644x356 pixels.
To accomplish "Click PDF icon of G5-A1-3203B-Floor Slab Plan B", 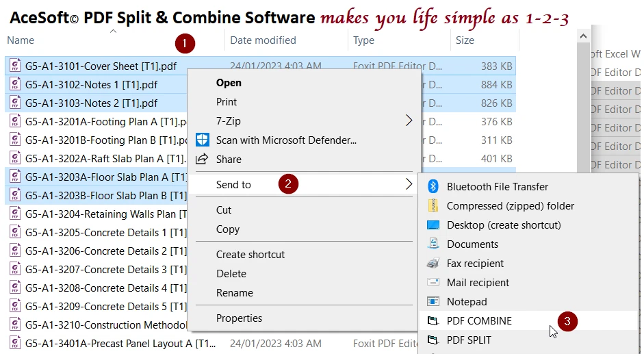I will tap(15, 195).
